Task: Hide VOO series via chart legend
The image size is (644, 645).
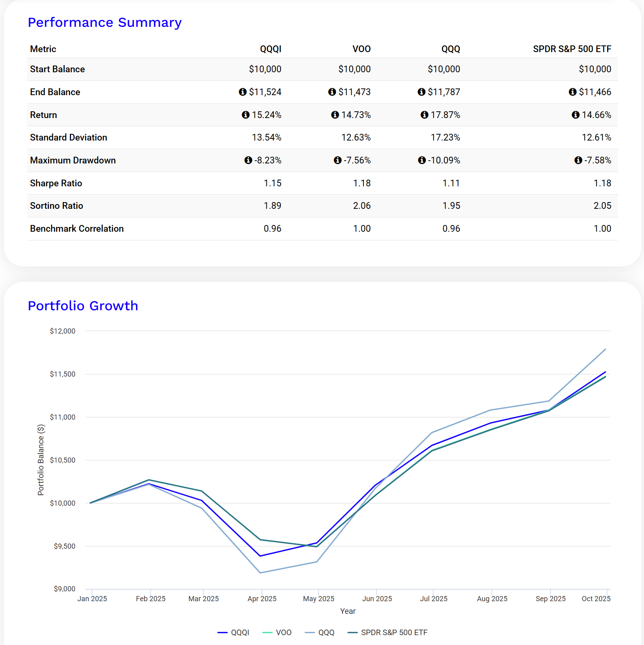Action: tap(277, 632)
